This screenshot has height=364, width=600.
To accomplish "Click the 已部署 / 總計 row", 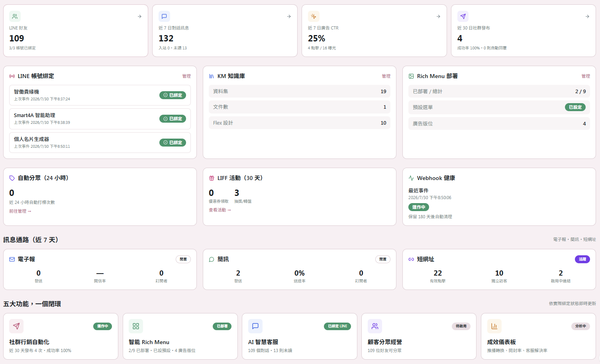I will (499, 91).
